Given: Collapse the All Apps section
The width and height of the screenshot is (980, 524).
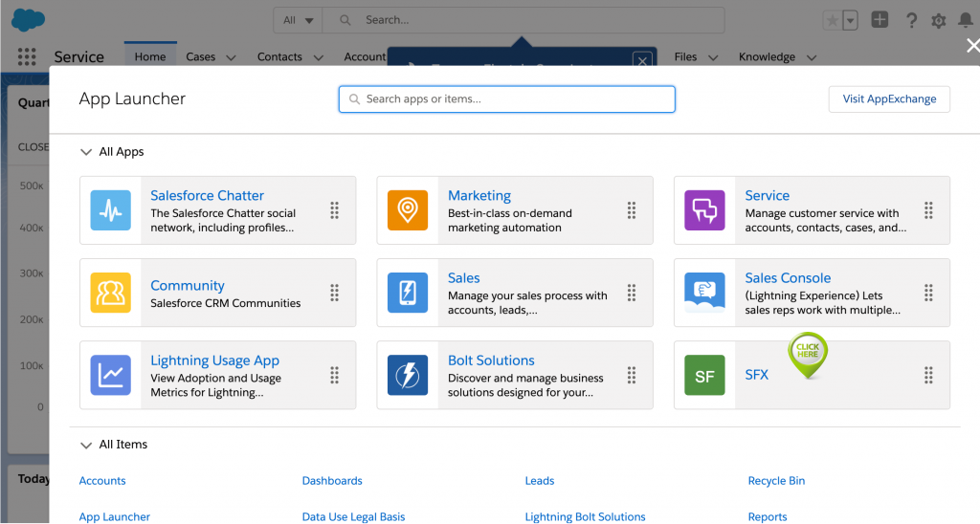Looking at the screenshot, I should [x=85, y=152].
